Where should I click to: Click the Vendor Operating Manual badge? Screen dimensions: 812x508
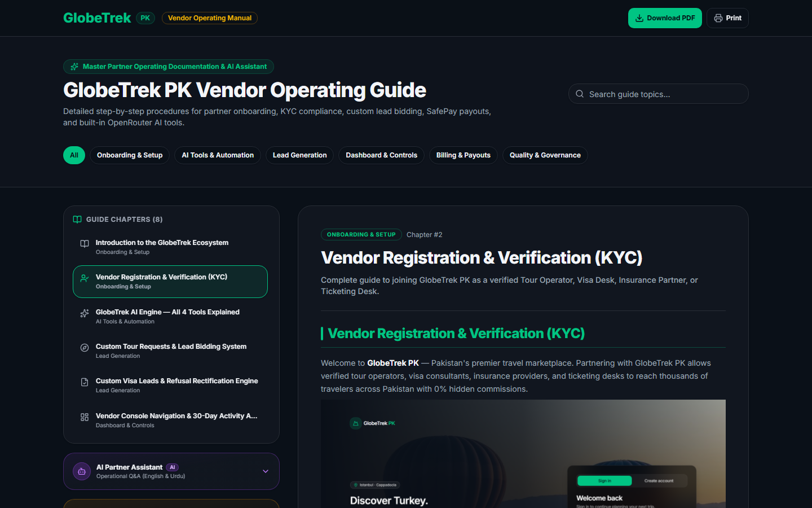[210, 18]
